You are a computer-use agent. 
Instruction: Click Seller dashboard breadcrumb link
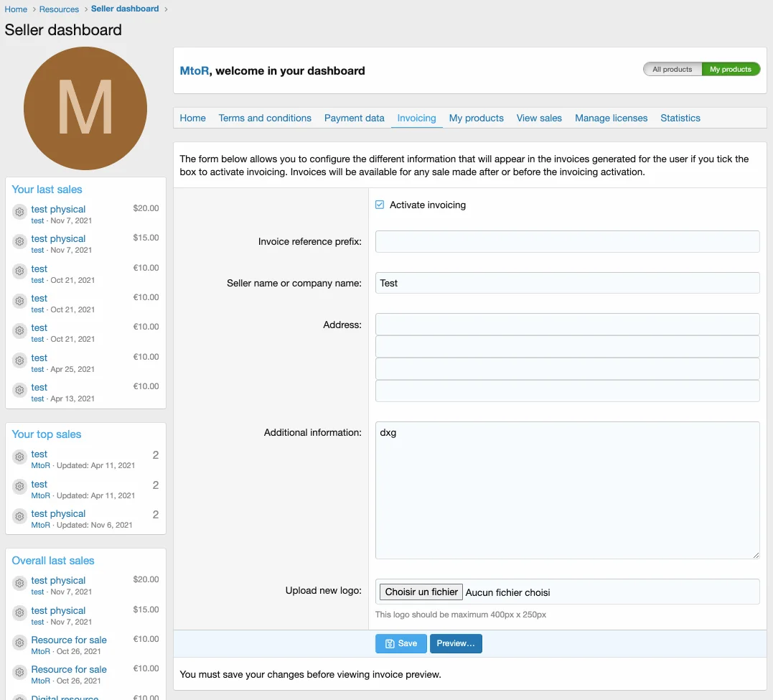coord(125,9)
